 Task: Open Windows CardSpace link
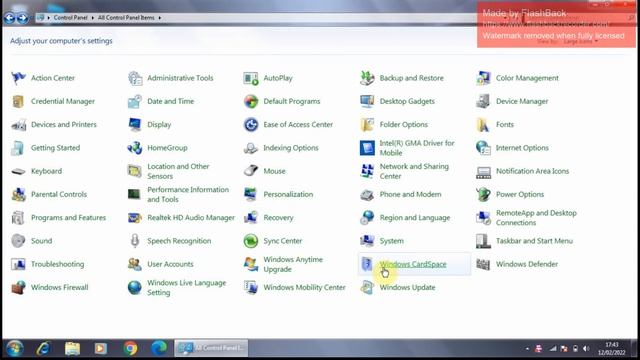tap(413, 264)
